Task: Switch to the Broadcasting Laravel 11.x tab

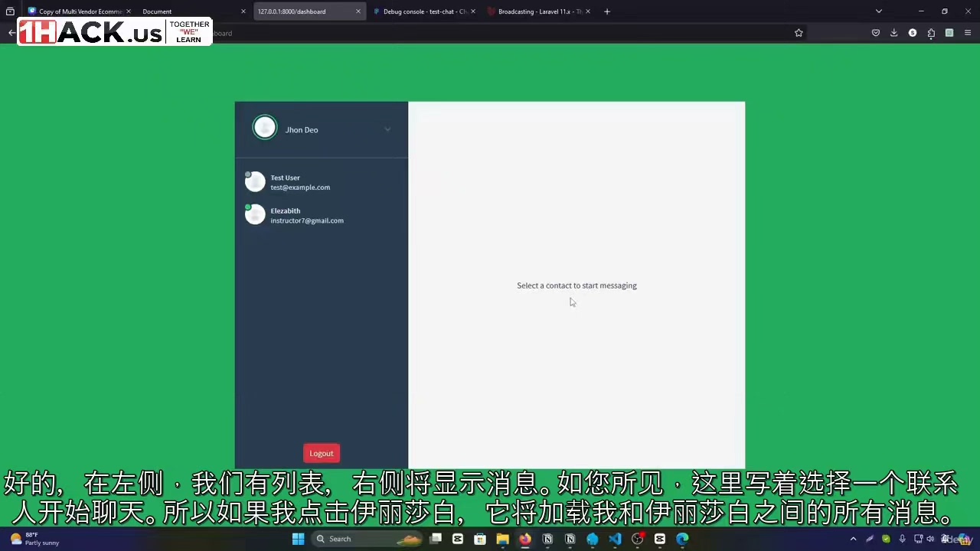Action: click(538, 11)
